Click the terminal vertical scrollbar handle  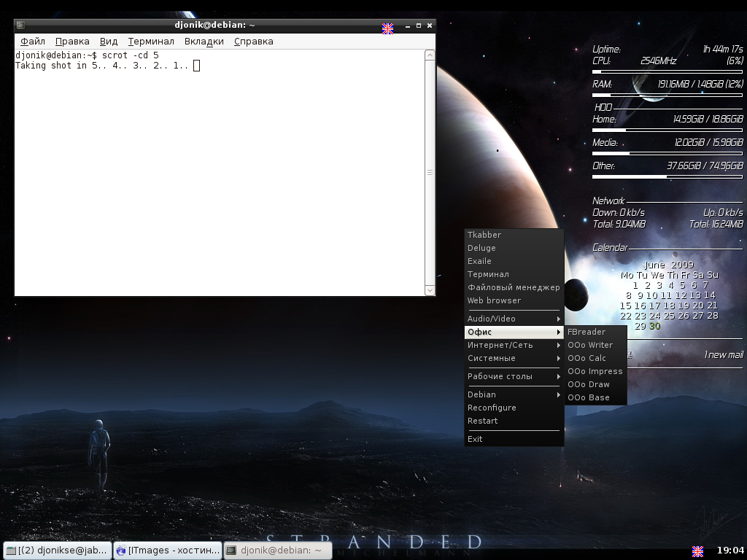[x=430, y=173]
